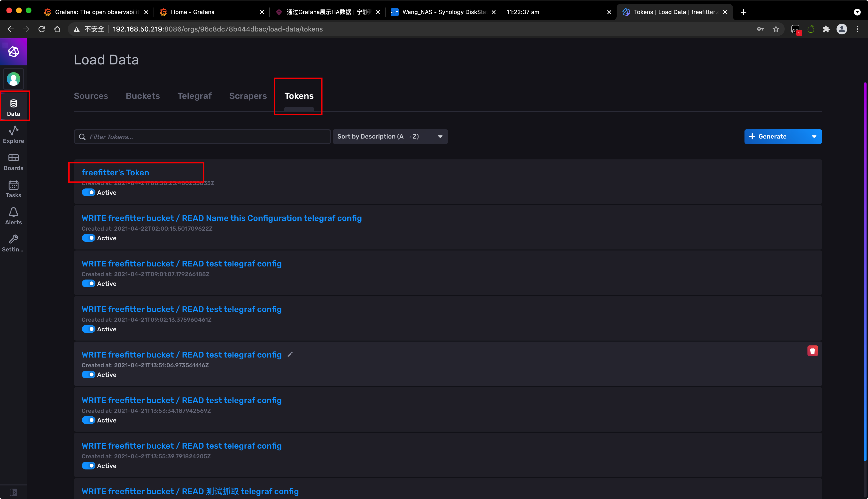Screen dimensions: 868x499
Task: Edit the token name with the pencil icon
Action: pyautogui.click(x=290, y=354)
